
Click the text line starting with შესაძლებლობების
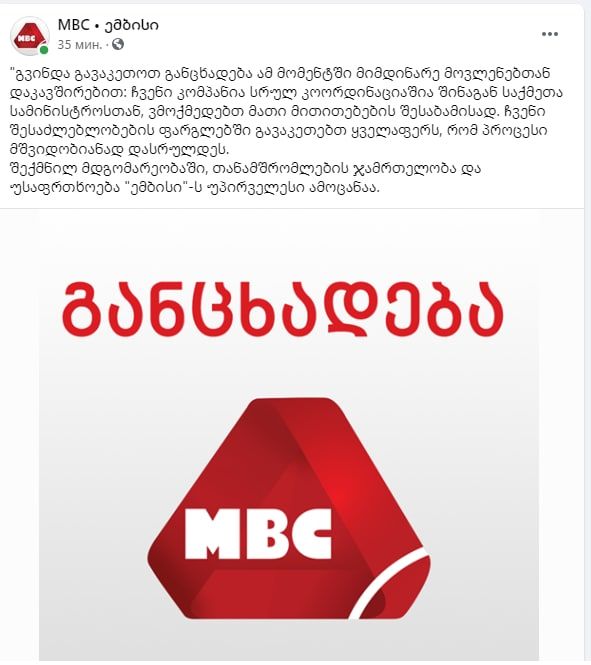click(278, 131)
